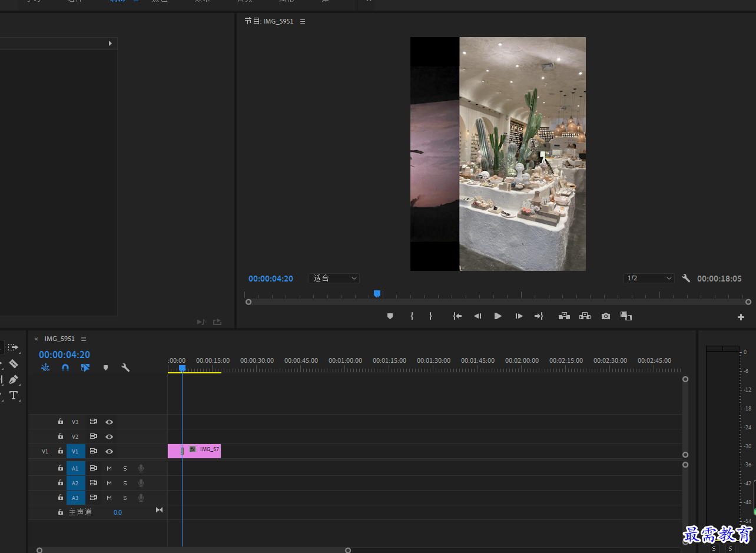The image size is (756, 553).
Task: Open Program Monitor settings wrench
Action: coord(686,278)
